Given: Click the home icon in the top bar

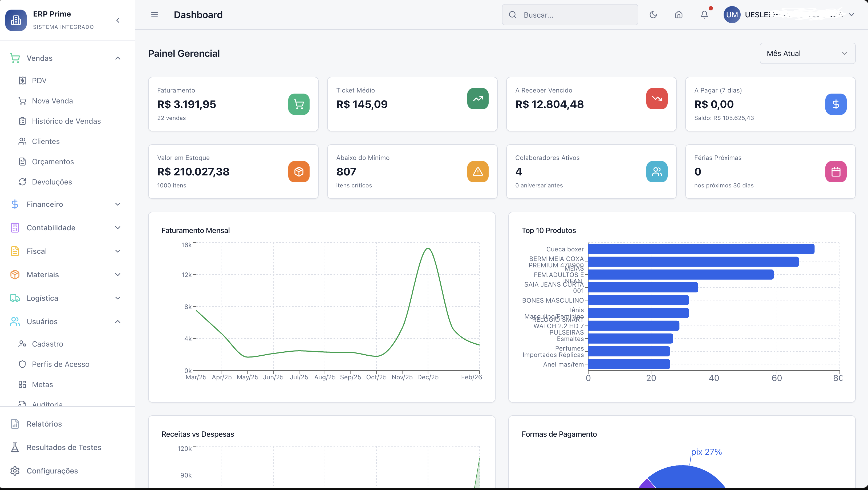Looking at the screenshot, I should click(x=679, y=15).
